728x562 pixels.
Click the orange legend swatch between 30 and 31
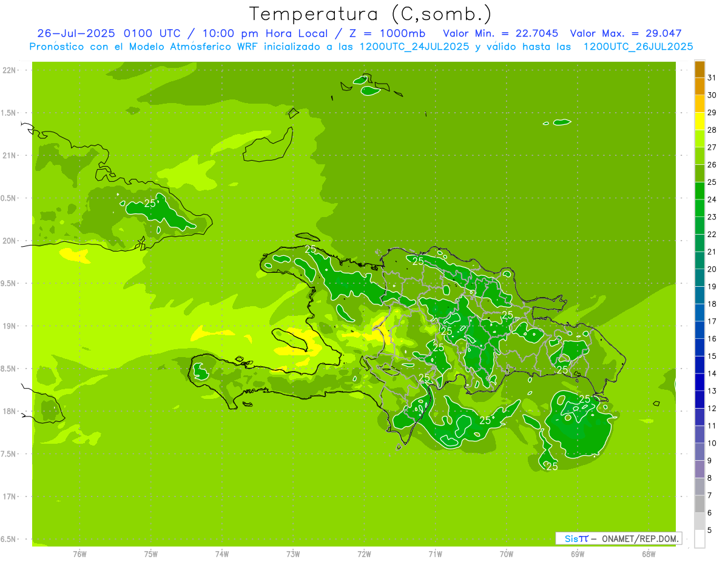pyautogui.click(x=699, y=86)
